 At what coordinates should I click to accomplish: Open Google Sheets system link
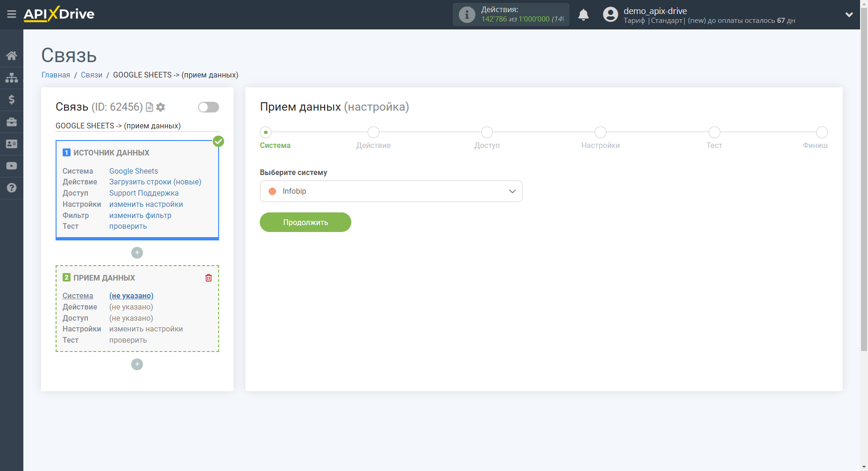pos(134,171)
